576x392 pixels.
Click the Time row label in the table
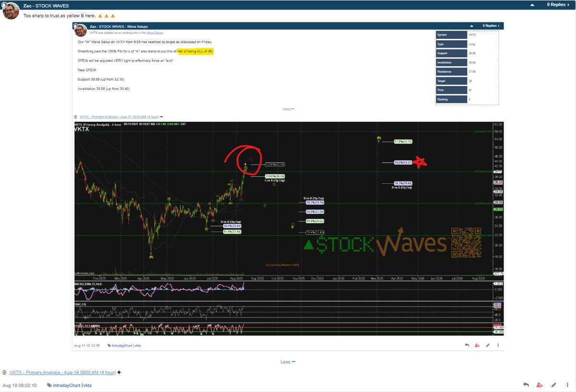coord(450,90)
